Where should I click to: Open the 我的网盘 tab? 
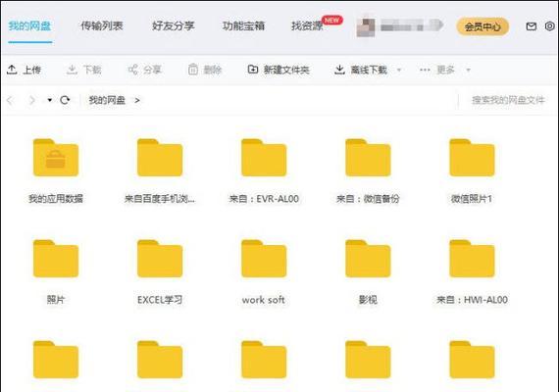(x=29, y=26)
